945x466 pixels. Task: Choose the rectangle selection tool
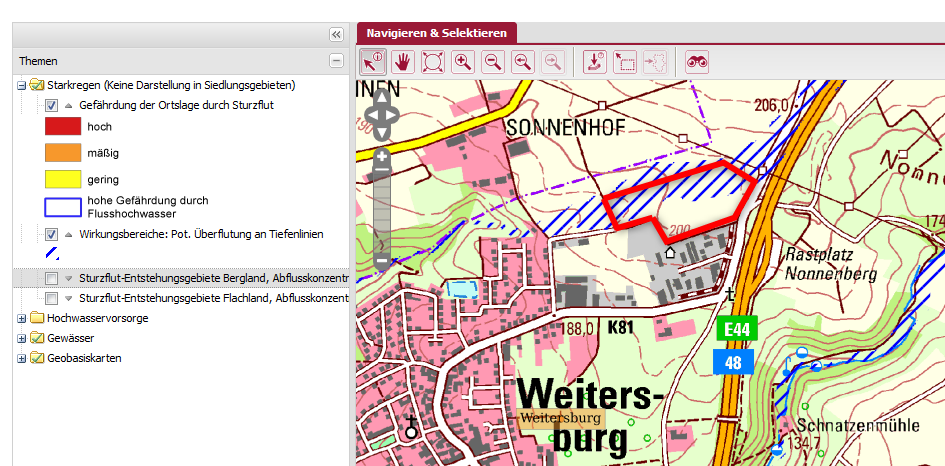click(x=625, y=62)
